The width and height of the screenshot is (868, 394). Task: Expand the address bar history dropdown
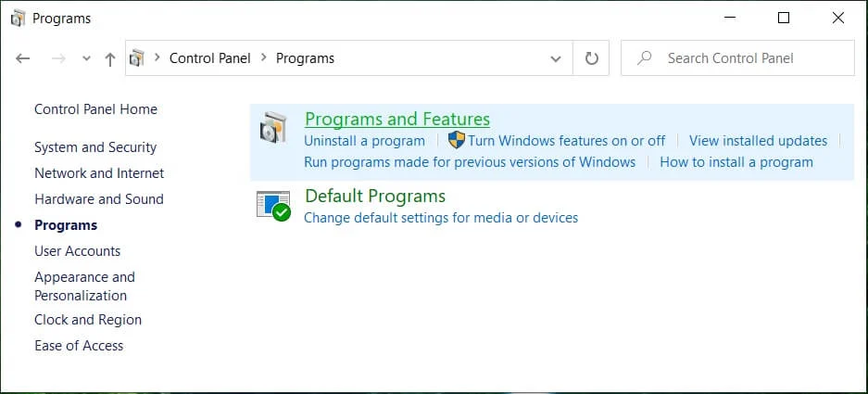click(555, 58)
